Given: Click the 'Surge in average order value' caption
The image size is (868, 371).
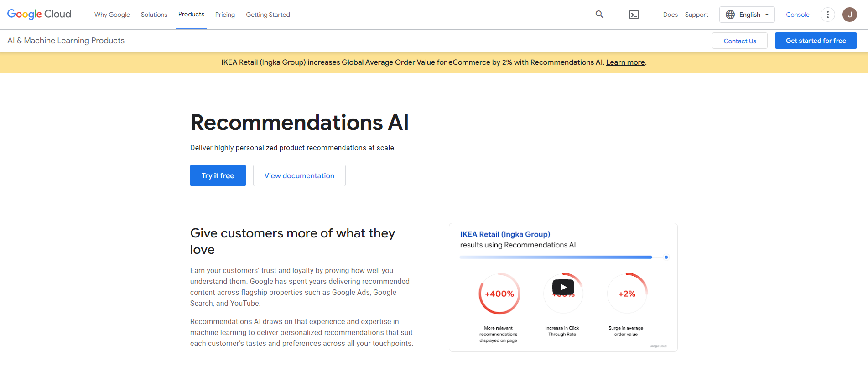Looking at the screenshot, I should click(x=626, y=331).
